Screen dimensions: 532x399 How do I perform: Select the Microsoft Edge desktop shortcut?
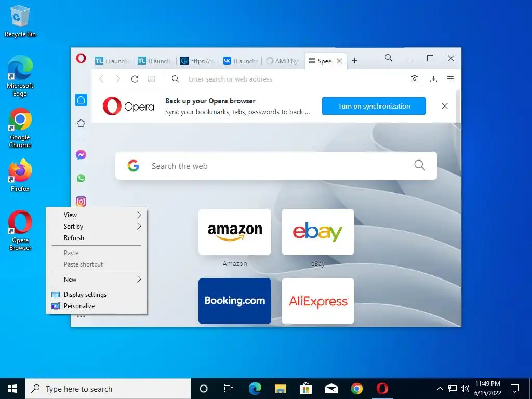pyautogui.click(x=20, y=76)
